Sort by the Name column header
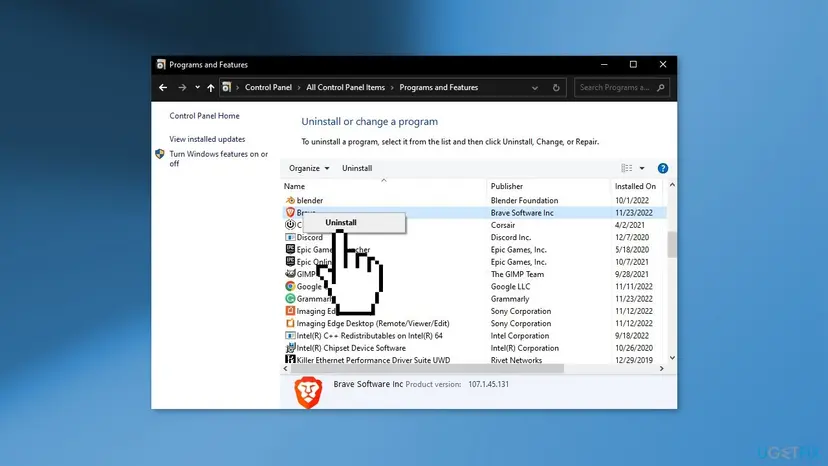This screenshot has height=466, width=828. 294,186
